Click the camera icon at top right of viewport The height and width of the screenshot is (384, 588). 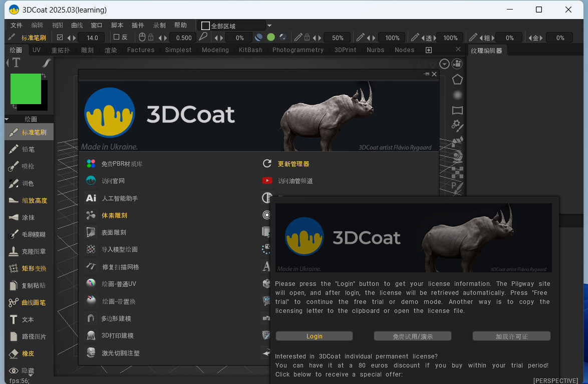point(457,64)
